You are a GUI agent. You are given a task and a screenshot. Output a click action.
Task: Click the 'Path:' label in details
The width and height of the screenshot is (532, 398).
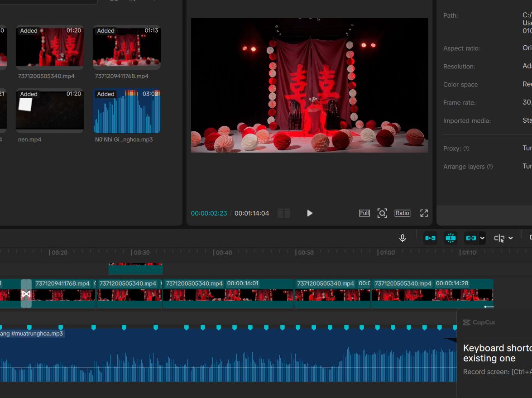coord(451,15)
